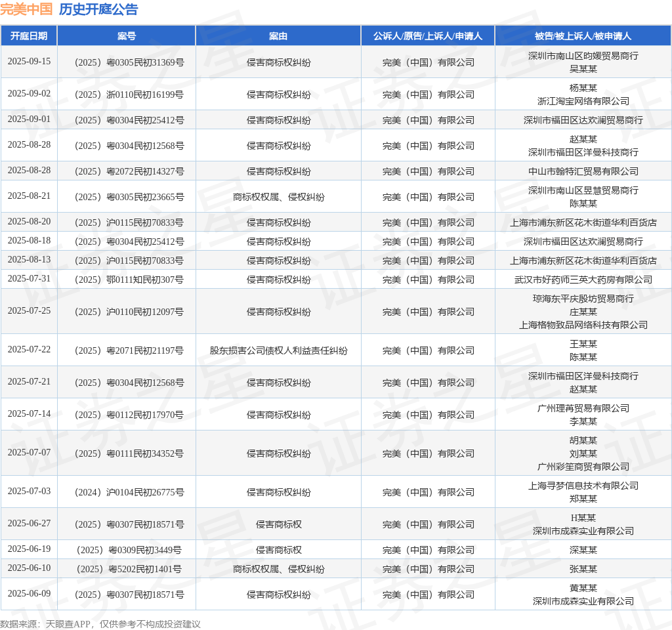This screenshot has width=672, height=630.
Task: Click defendant 琼海东平庆殷坊贸易商行
Action: pos(583,299)
